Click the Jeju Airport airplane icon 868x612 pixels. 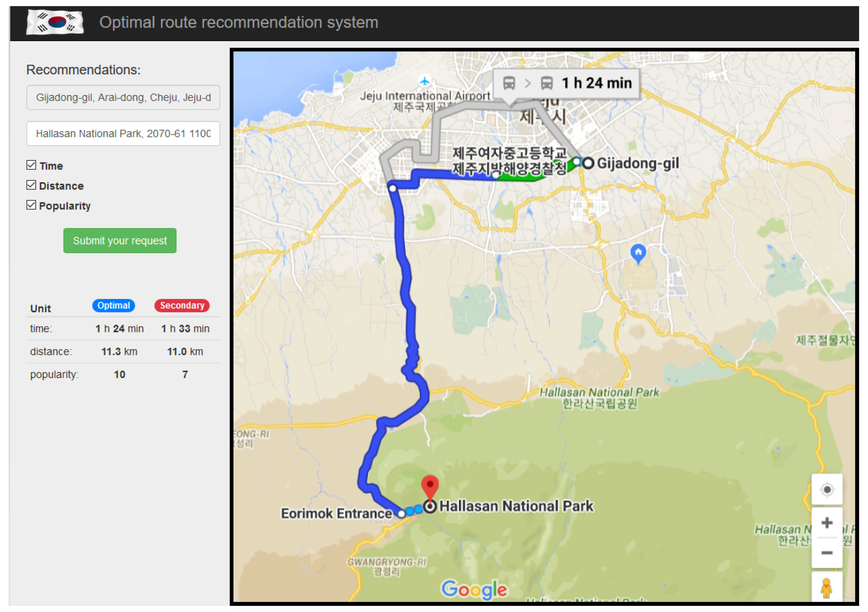(424, 81)
